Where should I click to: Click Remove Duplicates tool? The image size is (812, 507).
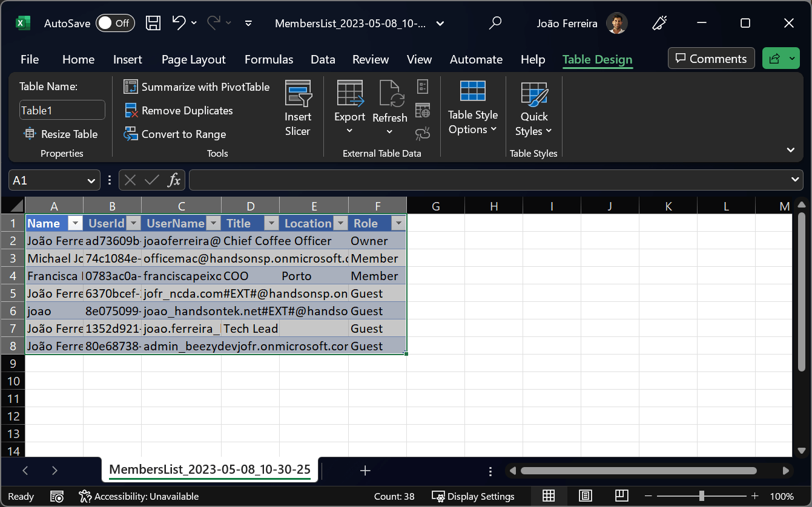(x=179, y=111)
